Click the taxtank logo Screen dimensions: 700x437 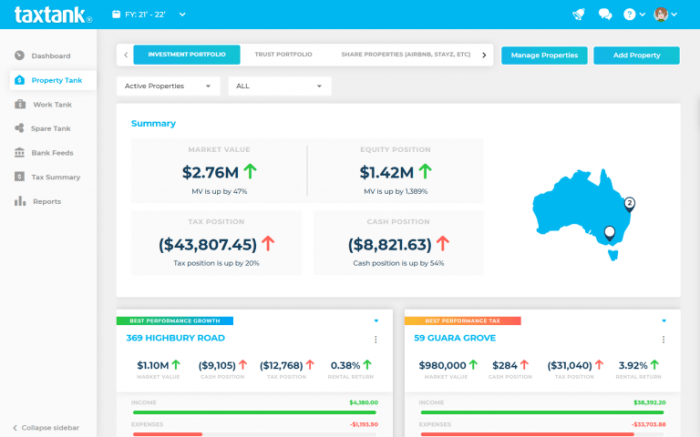tap(53, 15)
